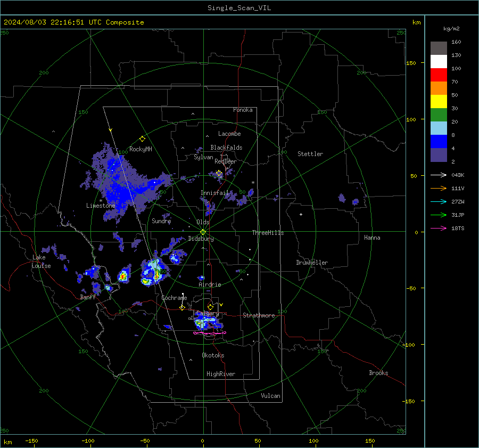Click the Hanna town label

coord(372,238)
